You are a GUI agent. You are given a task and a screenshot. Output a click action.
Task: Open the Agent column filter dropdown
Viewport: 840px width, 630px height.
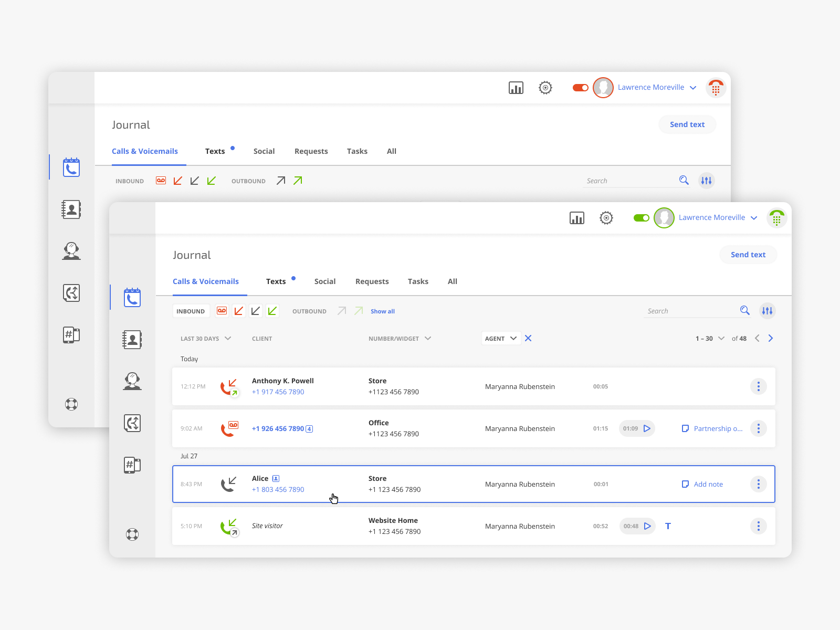click(501, 339)
